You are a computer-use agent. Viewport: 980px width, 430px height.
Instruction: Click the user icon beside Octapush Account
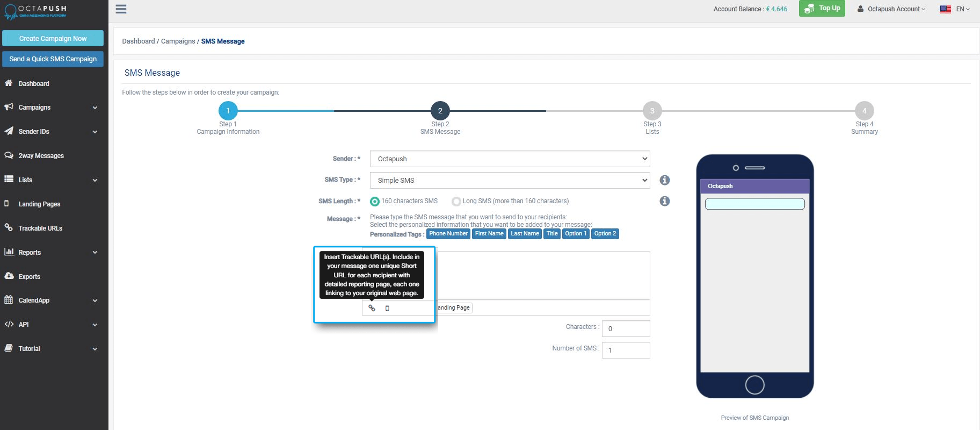(860, 9)
